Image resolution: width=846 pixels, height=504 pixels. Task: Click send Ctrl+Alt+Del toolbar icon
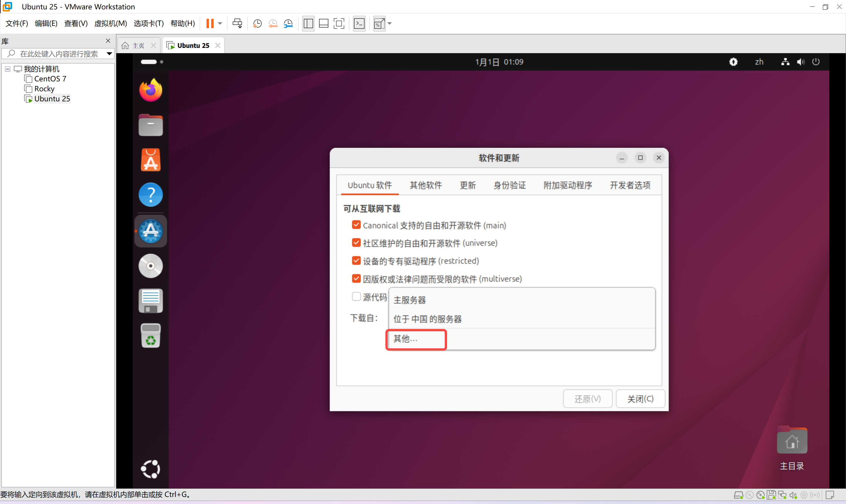click(x=237, y=23)
